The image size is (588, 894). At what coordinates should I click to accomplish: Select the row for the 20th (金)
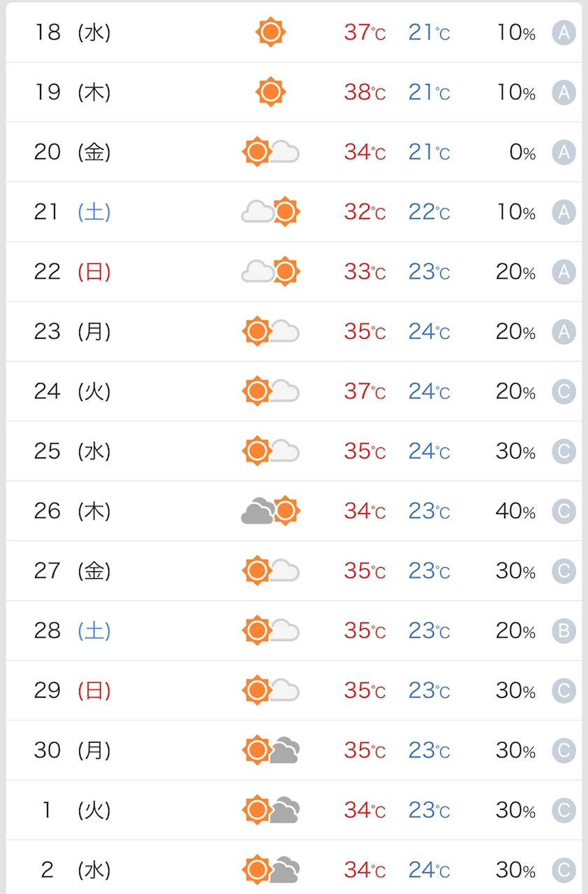(x=294, y=152)
